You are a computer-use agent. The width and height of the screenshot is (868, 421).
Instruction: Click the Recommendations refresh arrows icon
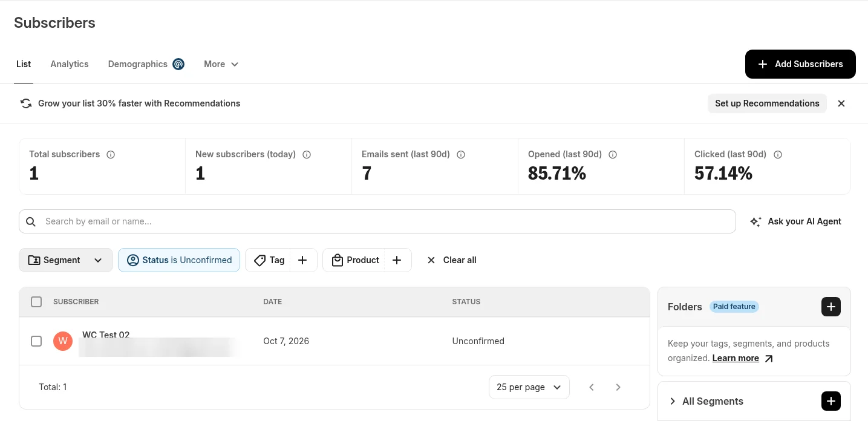[x=26, y=103]
